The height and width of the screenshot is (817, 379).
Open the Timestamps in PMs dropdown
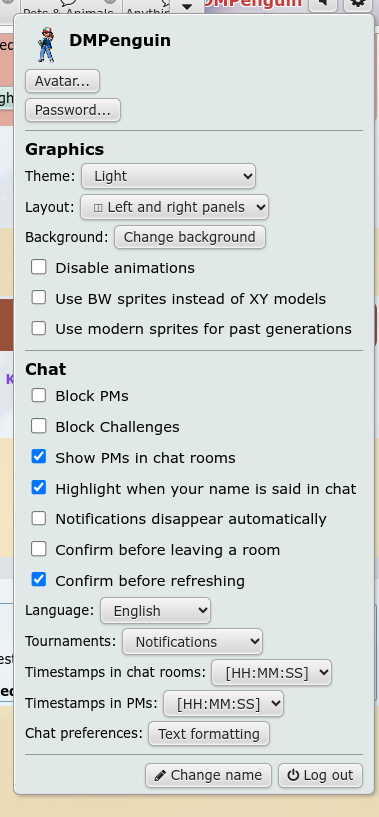(x=223, y=703)
